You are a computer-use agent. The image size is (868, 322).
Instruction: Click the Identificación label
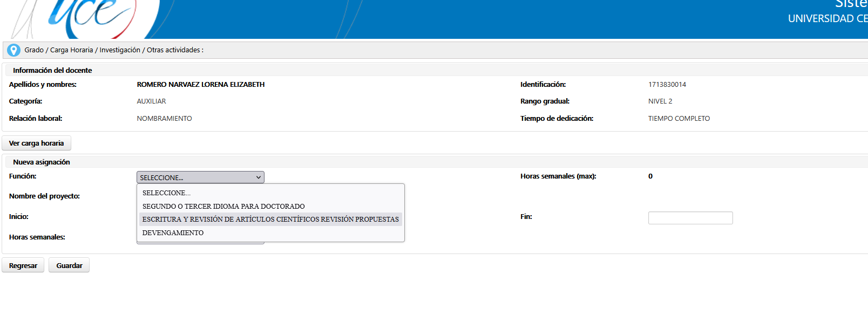click(543, 85)
